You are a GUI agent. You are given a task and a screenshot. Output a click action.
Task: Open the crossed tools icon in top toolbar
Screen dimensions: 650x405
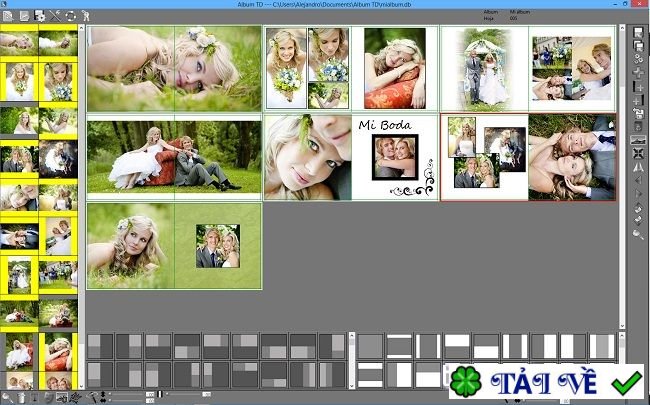tap(55, 16)
